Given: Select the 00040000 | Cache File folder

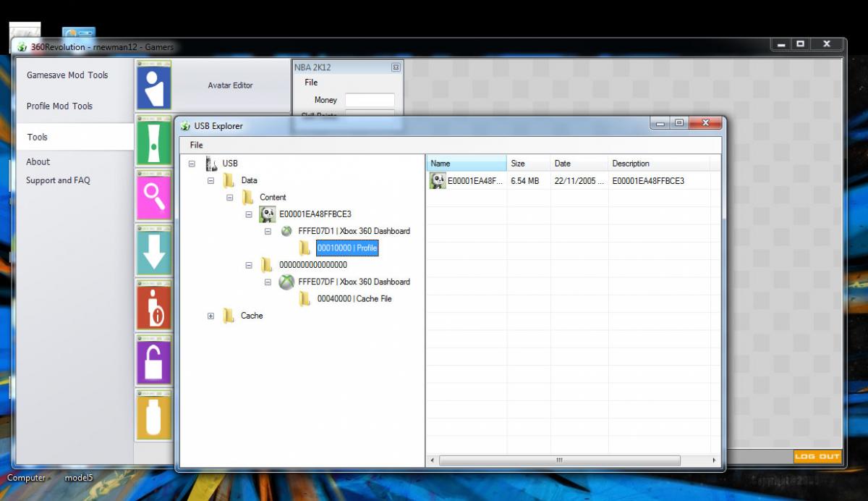Looking at the screenshot, I should click(x=354, y=299).
